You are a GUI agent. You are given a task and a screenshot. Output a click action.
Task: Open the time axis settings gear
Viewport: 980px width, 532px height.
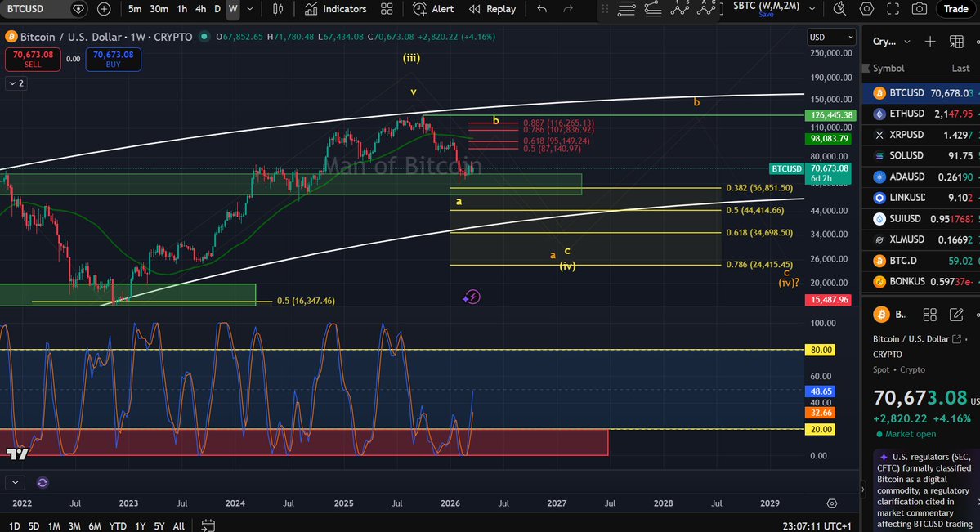tap(831, 503)
